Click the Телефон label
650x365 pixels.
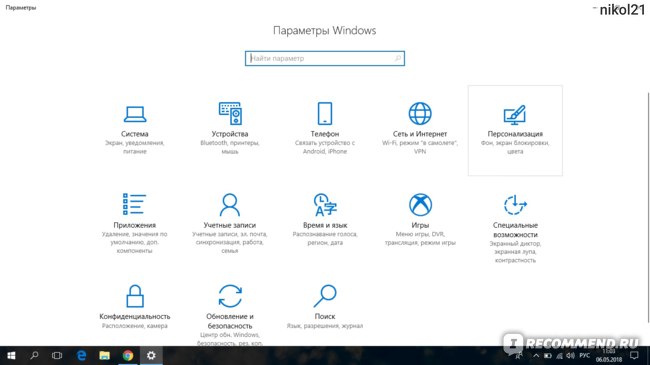325,134
